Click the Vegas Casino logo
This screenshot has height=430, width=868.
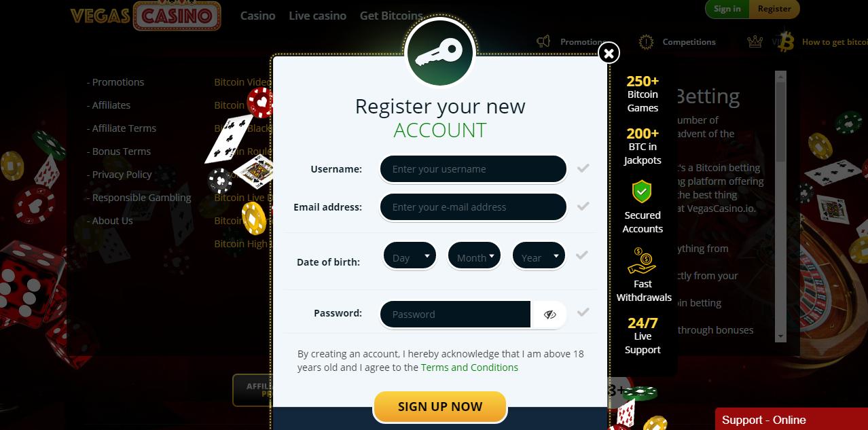point(146,15)
